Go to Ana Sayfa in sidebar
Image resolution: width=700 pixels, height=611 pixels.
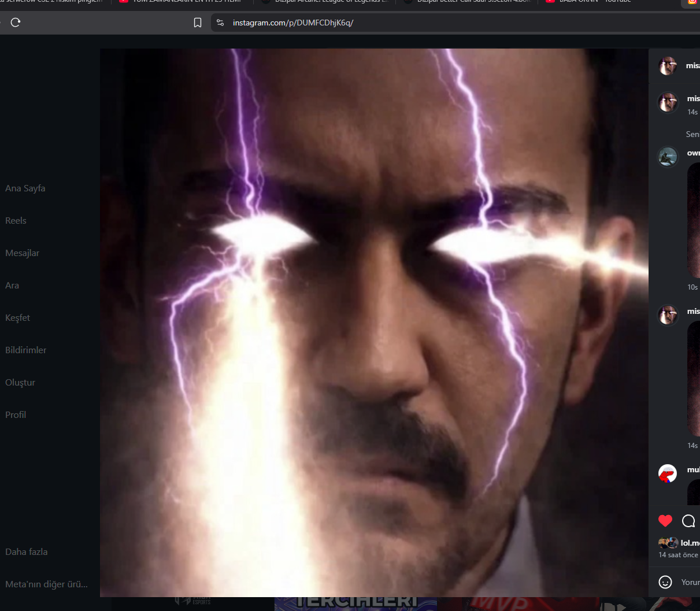click(25, 188)
